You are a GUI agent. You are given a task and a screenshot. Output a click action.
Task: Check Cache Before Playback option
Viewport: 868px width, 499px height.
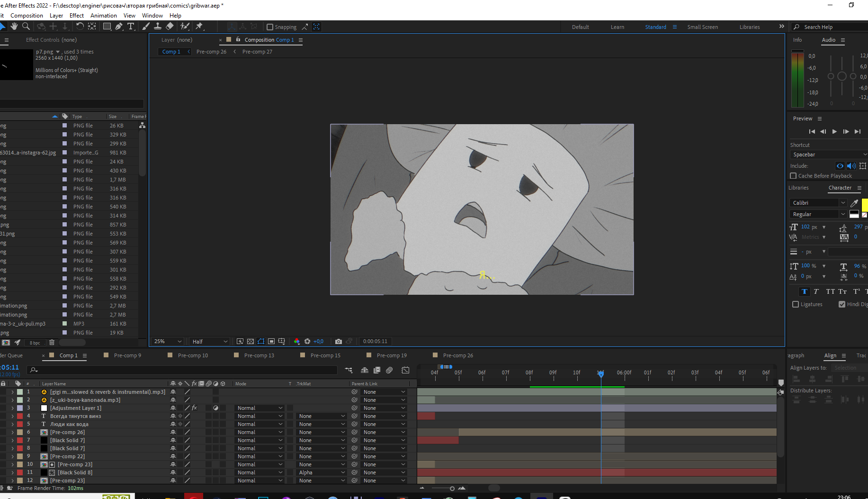[793, 176]
